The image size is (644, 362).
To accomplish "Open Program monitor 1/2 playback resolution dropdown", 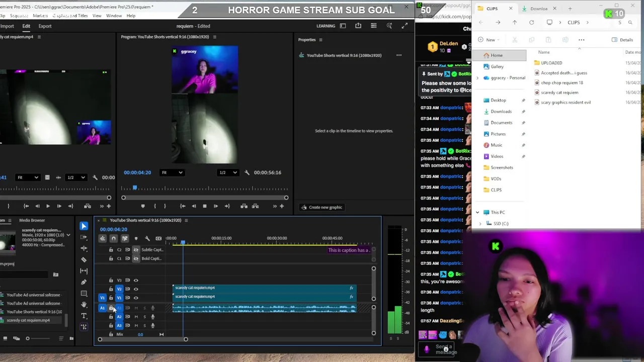I will (228, 172).
